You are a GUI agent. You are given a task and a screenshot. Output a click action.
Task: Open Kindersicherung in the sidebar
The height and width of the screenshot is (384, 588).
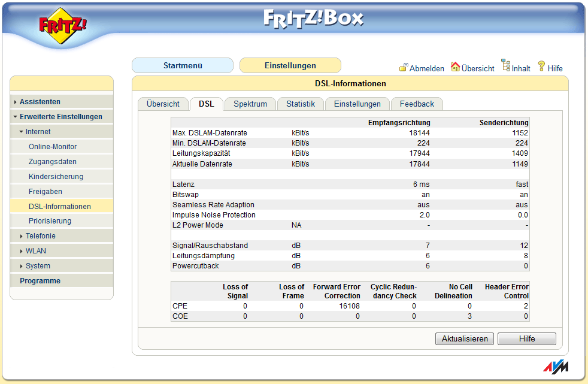[56, 177]
